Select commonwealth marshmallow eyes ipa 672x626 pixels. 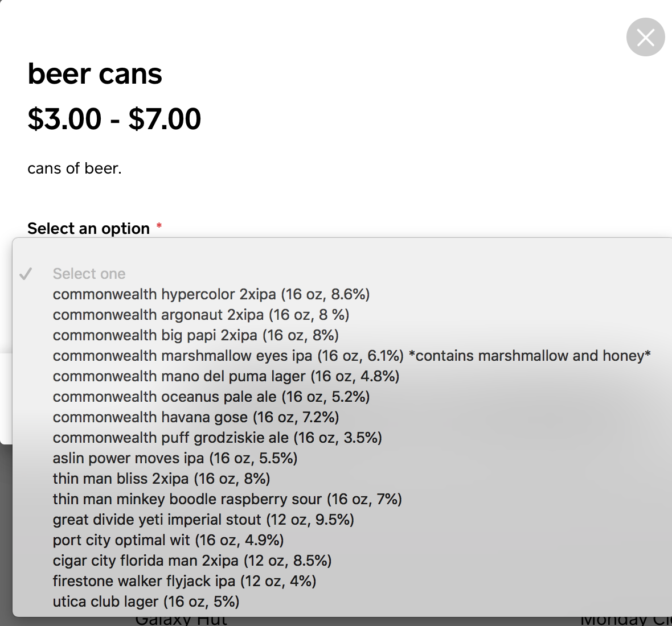(x=351, y=356)
